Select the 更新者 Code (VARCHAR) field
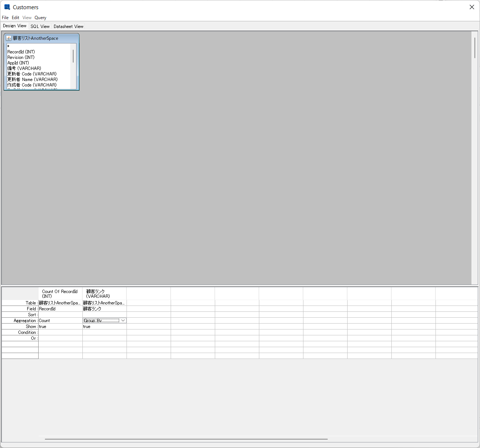Screen dimensions: 480x448 39,74
